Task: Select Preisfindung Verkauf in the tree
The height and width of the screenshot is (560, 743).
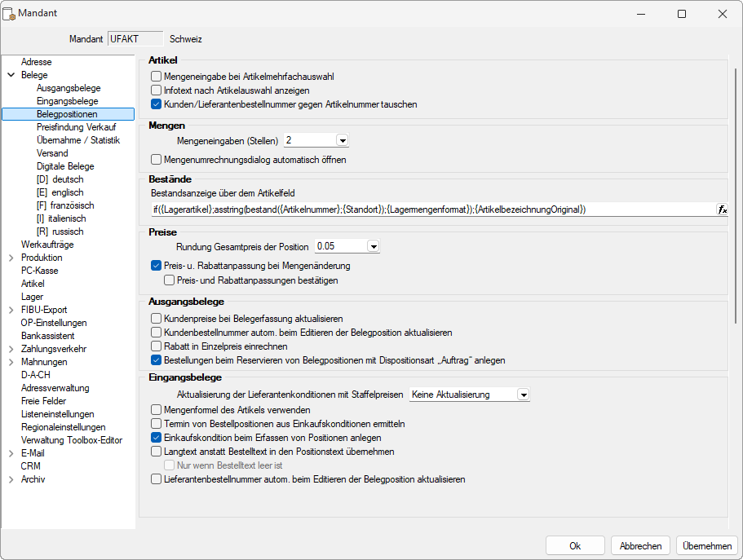Action: [x=77, y=127]
